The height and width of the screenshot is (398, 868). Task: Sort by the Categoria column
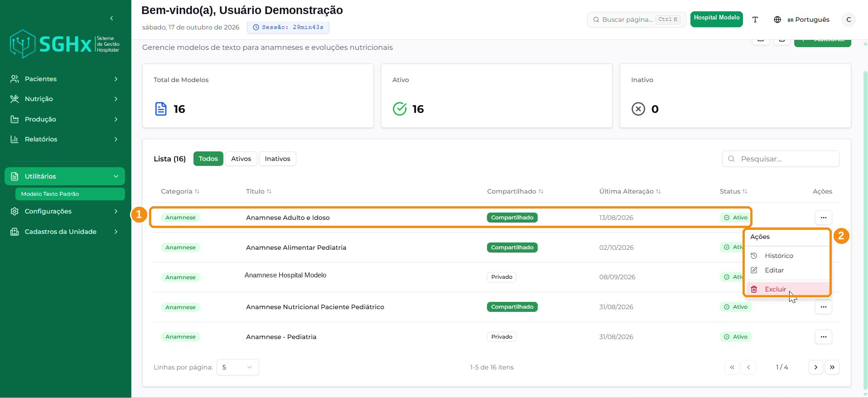pyautogui.click(x=180, y=191)
